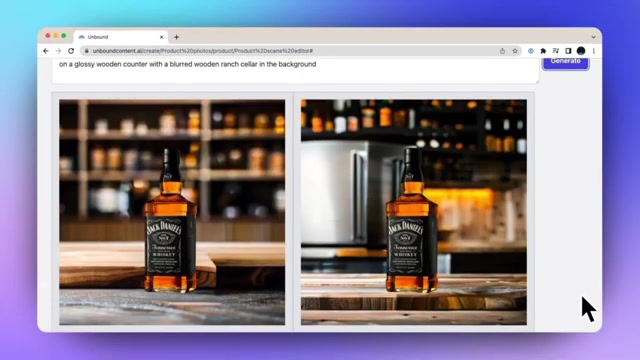
Task: Bookmark this page with the star icon
Action: (515, 51)
